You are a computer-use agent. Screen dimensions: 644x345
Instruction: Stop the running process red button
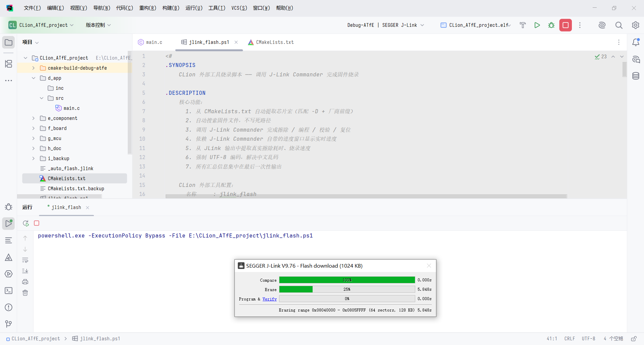pos(566,25)
